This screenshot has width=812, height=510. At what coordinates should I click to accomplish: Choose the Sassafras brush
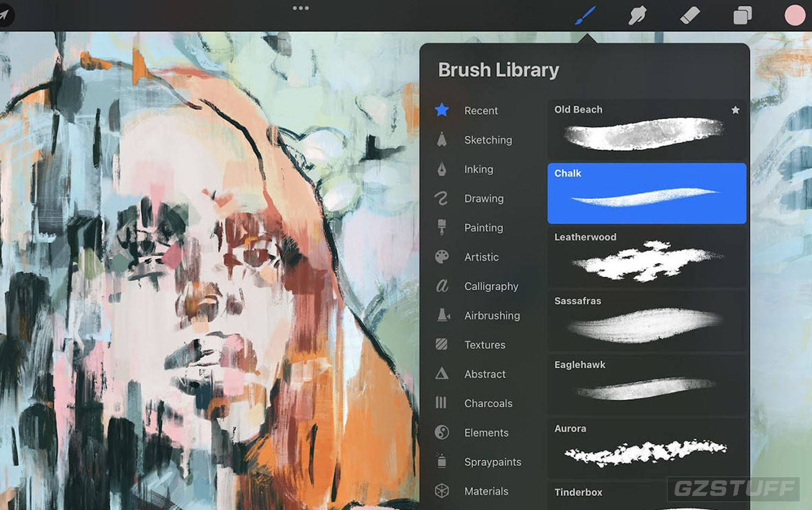(x=647, y=321)
